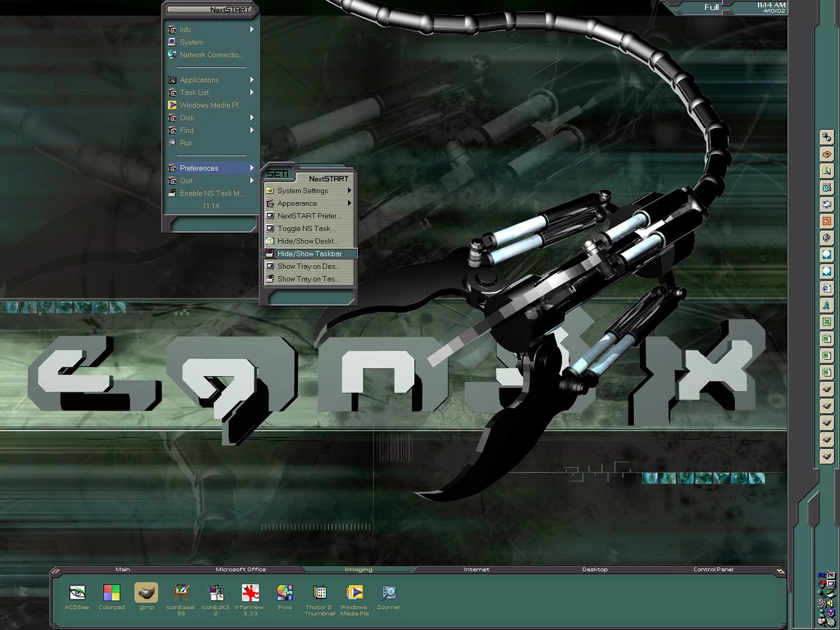This screenshot has height=630, width=840.
Task: Click the Full button at top right
Action: (x=711, y=7)
